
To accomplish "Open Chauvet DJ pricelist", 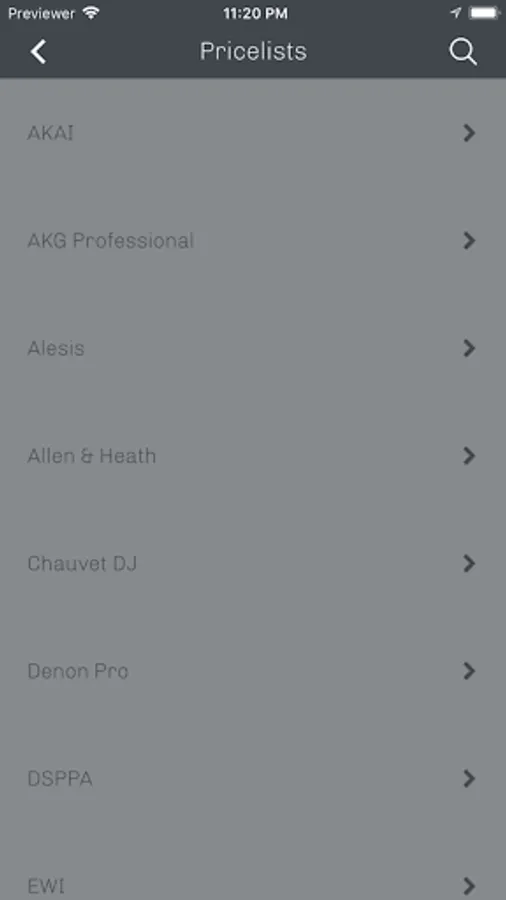I will [253, 563].
